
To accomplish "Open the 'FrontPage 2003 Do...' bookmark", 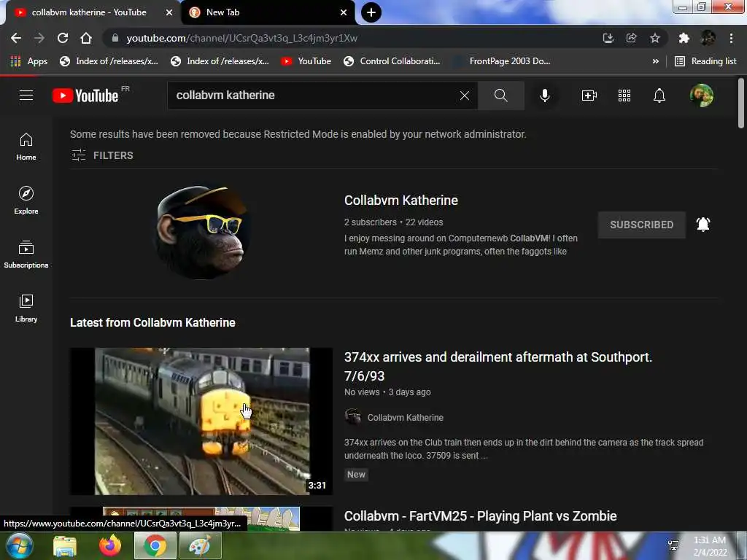I will [x=502, y=61].
